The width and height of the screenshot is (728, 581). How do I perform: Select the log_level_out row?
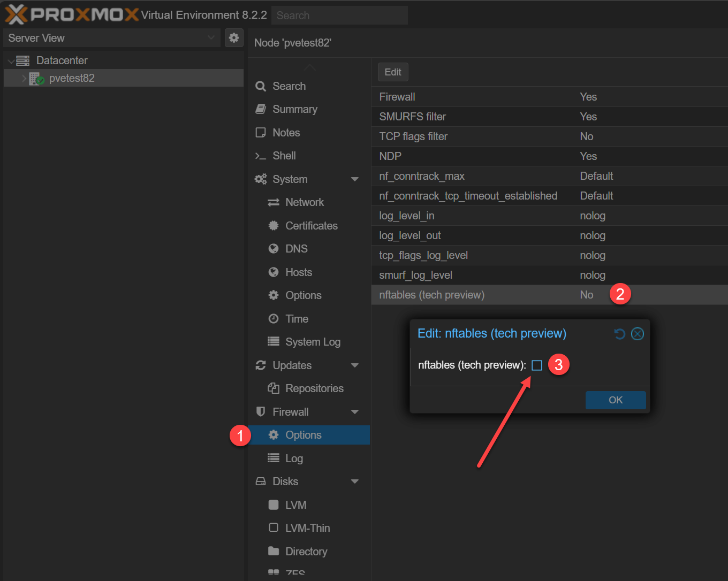[x=550, y=235]
